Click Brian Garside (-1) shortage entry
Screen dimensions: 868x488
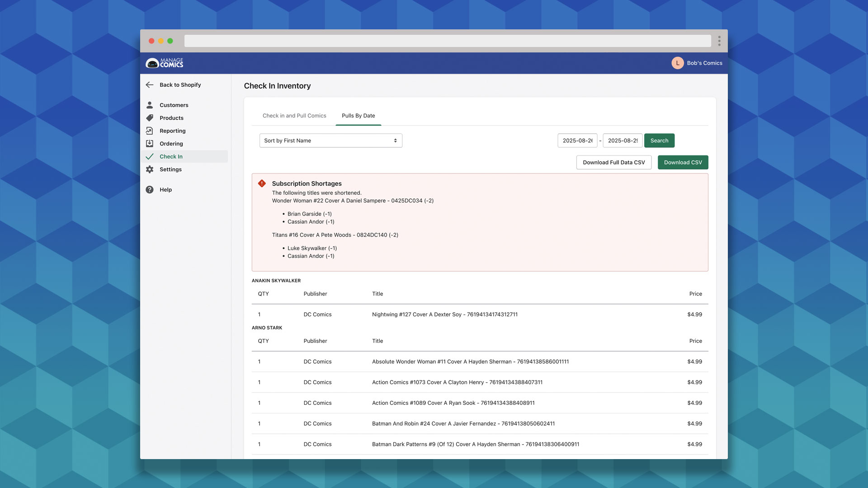tap(310, 214)
